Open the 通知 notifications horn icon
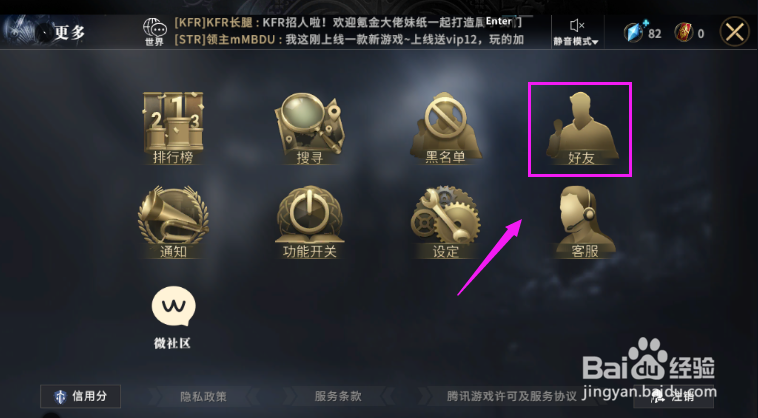The image size is (758, 418). click(x=173, y=222)
